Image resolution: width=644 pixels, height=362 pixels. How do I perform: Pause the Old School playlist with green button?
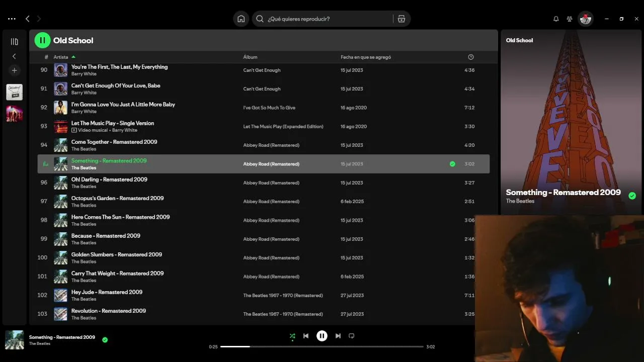(x=42, y=40)
